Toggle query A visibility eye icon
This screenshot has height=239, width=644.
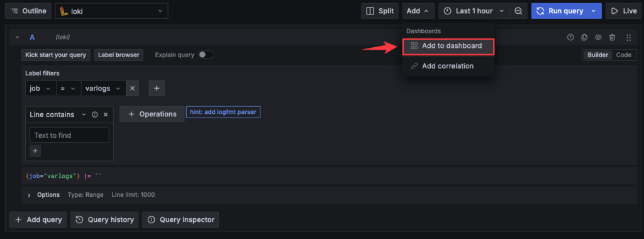coord(599,37)
